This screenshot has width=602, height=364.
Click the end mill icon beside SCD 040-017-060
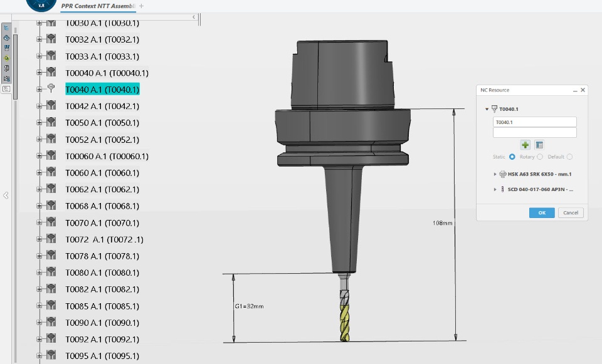[502, 189]
